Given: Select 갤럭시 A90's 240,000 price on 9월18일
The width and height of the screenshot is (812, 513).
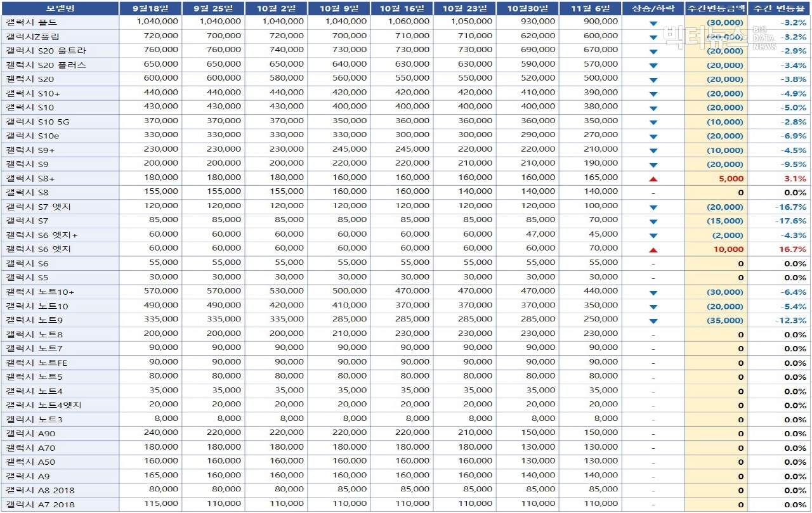Looking at the screenshot, I should [161, 433].
